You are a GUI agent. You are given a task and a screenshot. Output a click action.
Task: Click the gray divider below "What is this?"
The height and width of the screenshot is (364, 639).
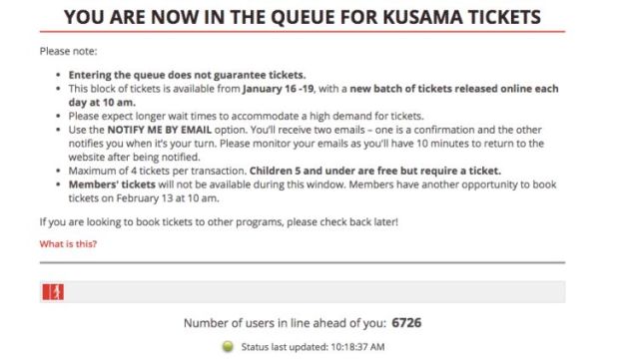(x=303, y=262)
